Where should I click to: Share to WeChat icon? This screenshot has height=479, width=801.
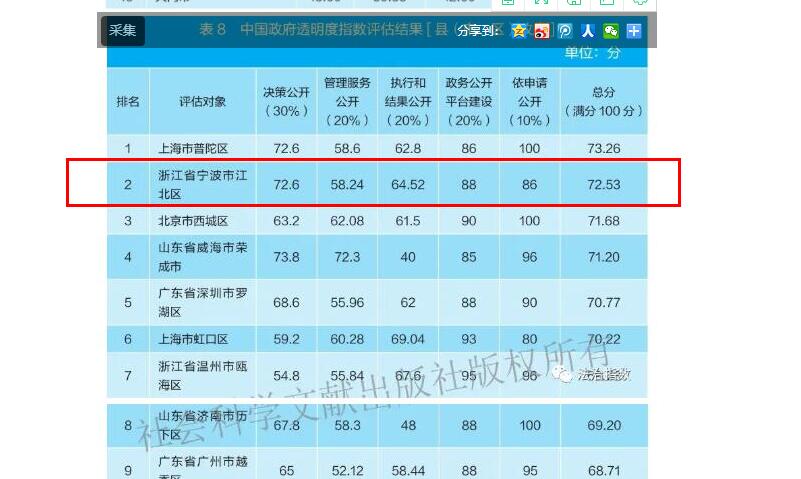tap(610, 31)
